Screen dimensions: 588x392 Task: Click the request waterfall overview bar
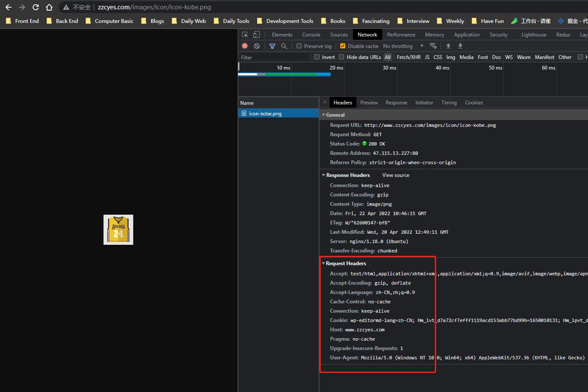pos(284,74)
